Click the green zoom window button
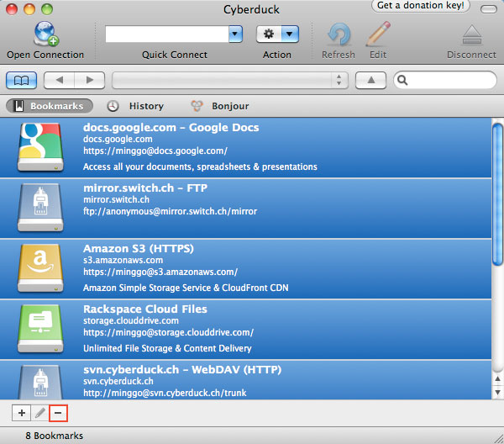504x444 pixels. coord(47,9)
